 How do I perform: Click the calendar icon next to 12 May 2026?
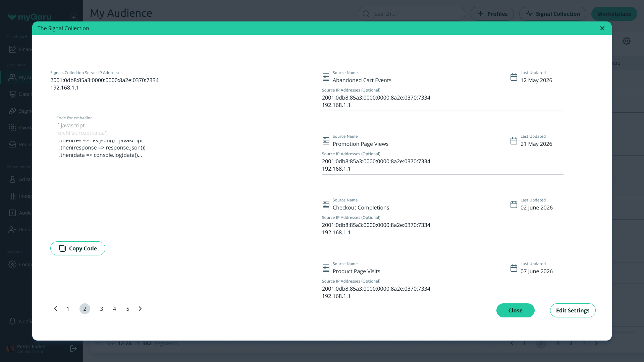point(514,77)
